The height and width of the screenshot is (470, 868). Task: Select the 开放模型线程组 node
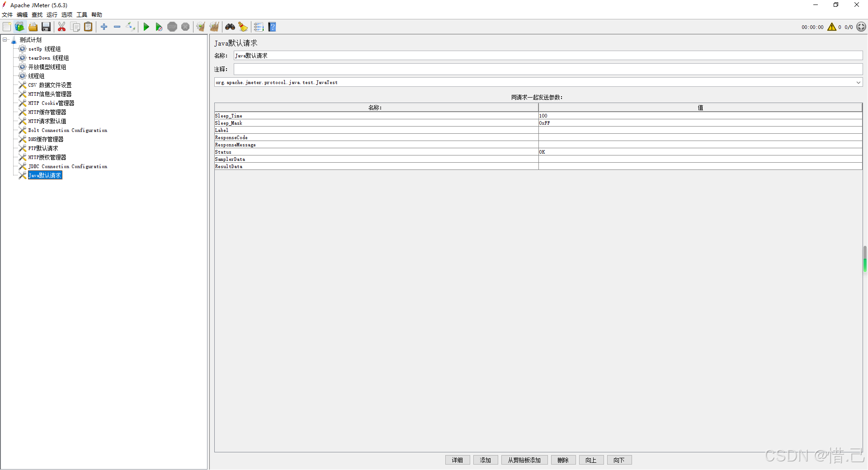point(47,67)
